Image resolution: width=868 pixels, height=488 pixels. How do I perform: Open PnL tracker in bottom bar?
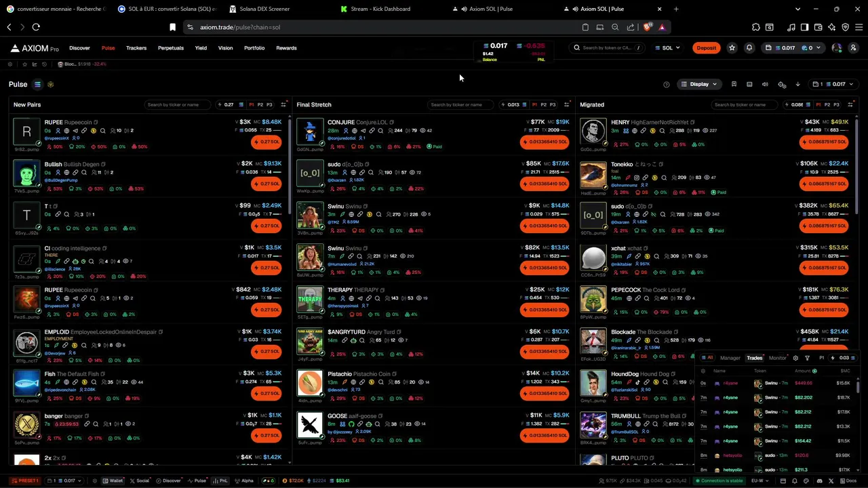point(220,481)
